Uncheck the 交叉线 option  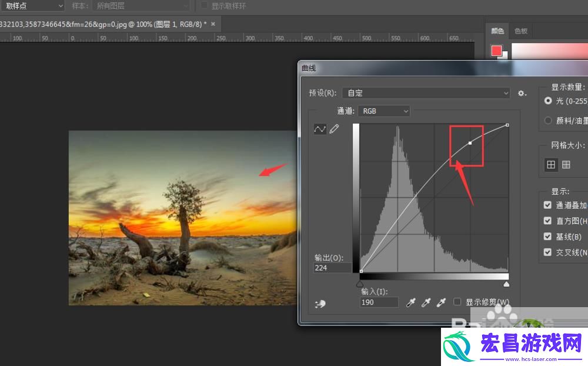(547, 252)
